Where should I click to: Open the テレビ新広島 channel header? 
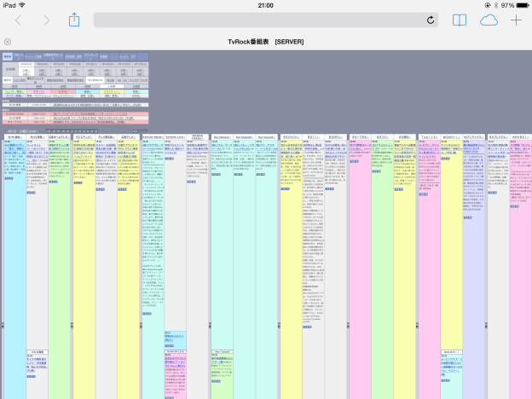(x=107, y=137)
